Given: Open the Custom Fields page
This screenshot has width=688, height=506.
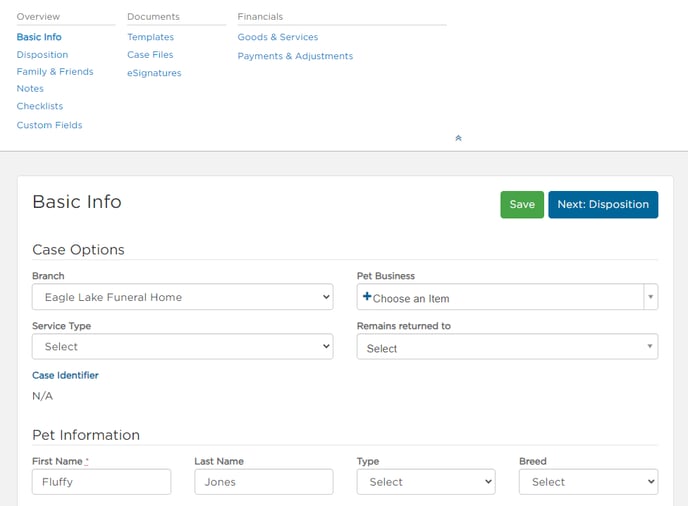Looking at the screenshot, I should click(49, 125).
